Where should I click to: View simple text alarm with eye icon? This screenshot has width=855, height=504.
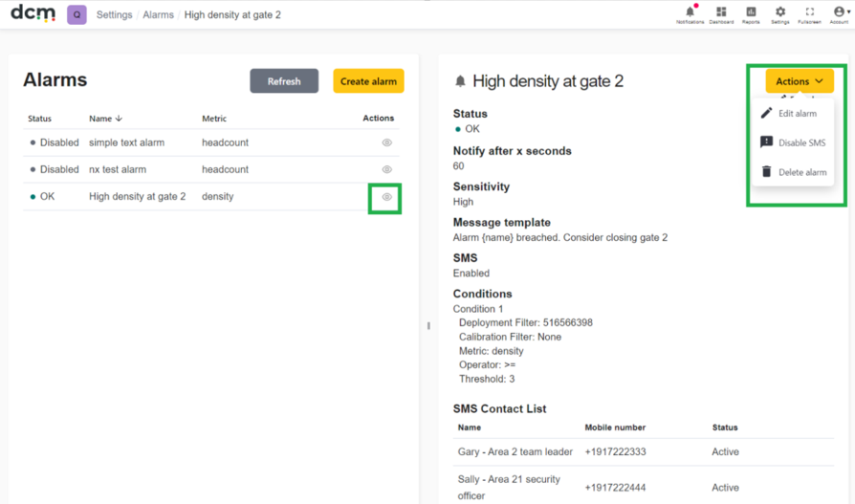pyautogui.click(x=386, y=142)
